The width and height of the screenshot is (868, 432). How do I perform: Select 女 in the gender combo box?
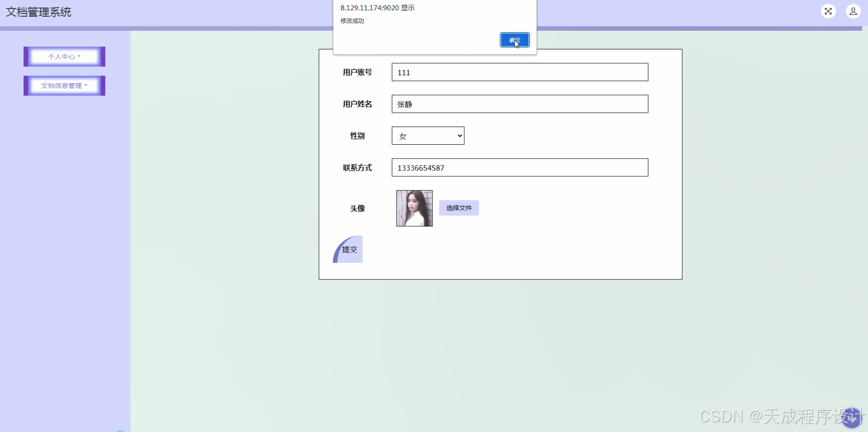pos(427,136)
